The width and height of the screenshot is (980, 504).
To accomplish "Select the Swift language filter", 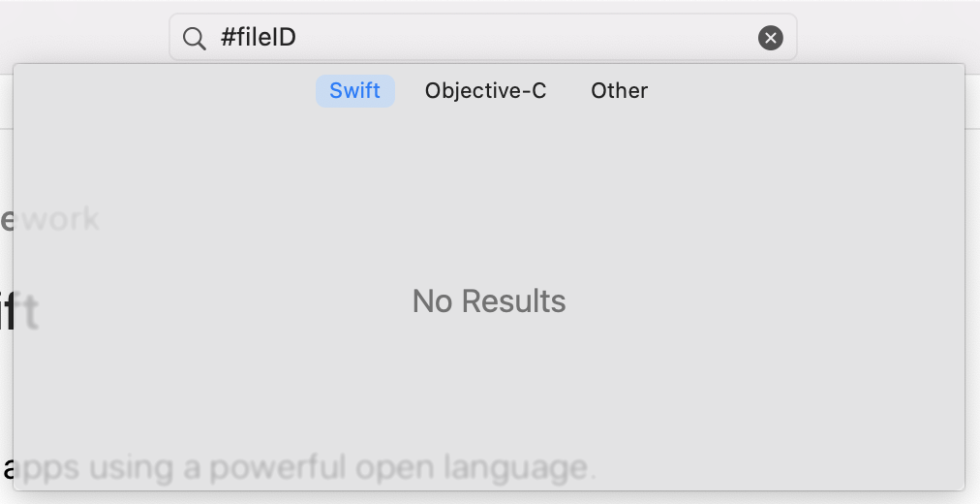I will [355, 91].
